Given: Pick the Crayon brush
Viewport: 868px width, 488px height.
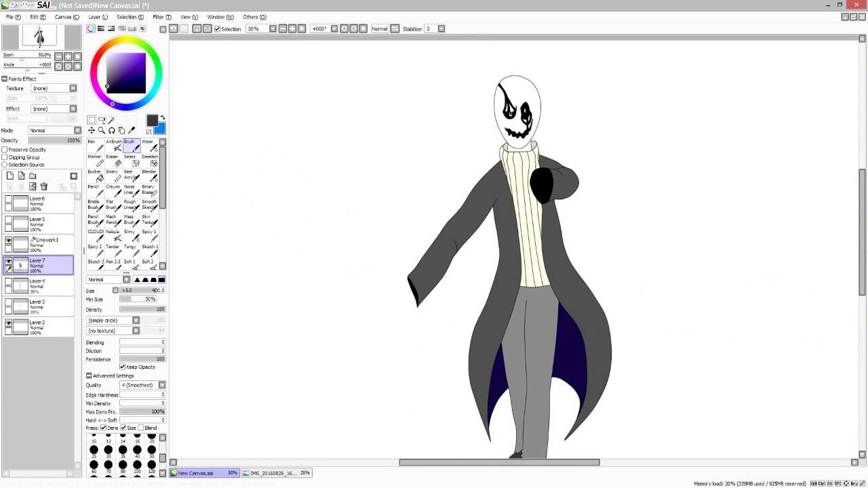Looking at the screenshot, I should click(x=113, y=190).
